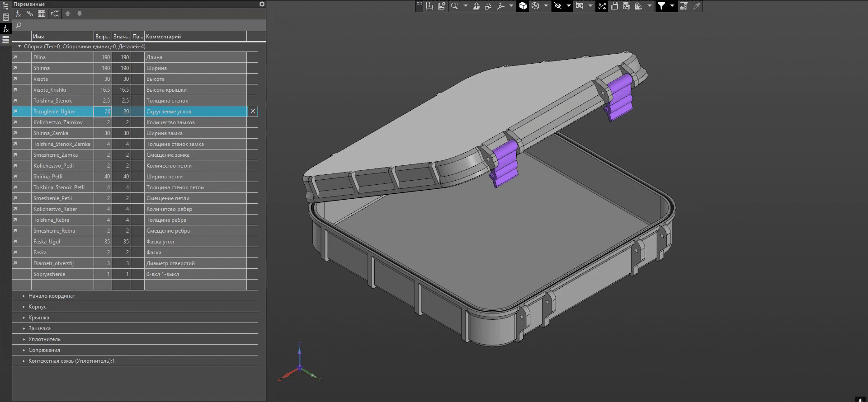Image resolution: width=868 pixels, height=402 pixels.
Task: Click the dotted grip handle of view toolbar
Action: tap(420, 5)
